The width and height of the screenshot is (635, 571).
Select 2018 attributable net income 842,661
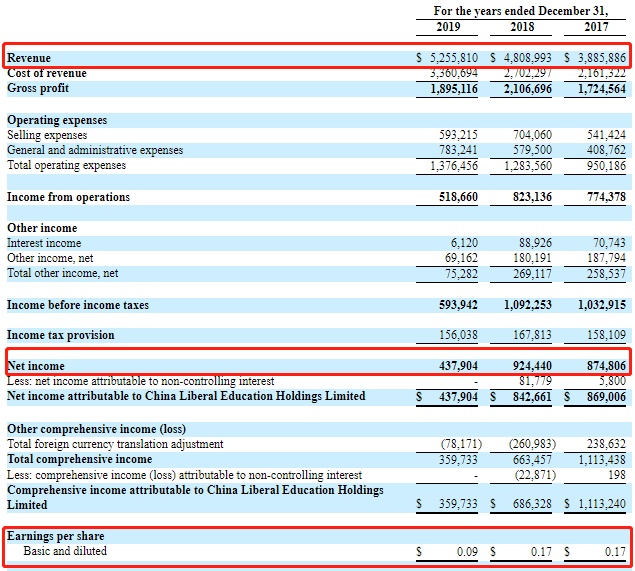pyautogui.click(x=533, y=396)
